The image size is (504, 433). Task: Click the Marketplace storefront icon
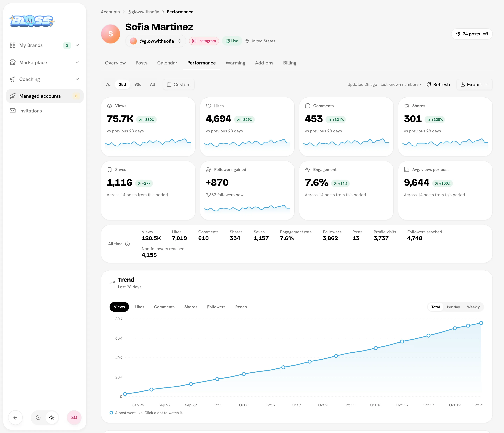[12, 62]
